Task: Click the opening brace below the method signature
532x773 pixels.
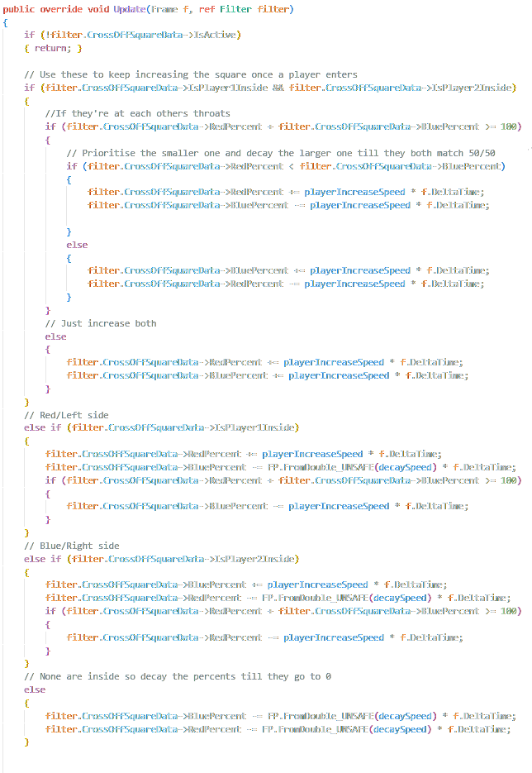Action: point(6,22)
